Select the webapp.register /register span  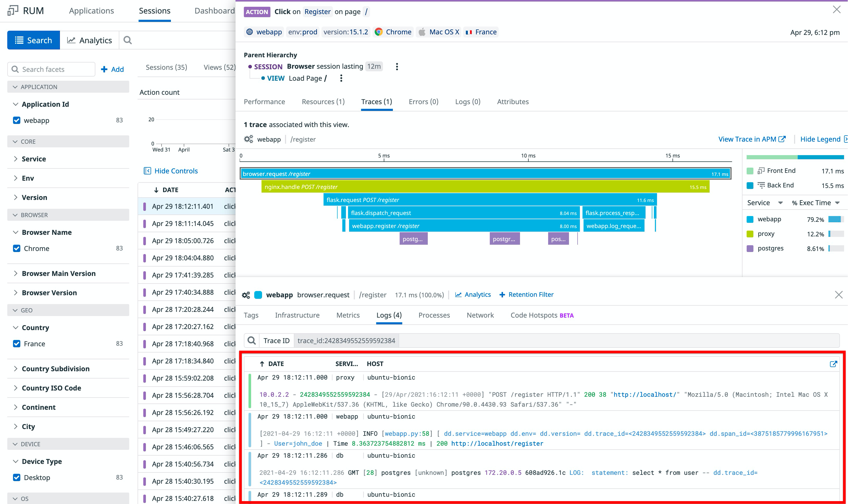point(464,226)
